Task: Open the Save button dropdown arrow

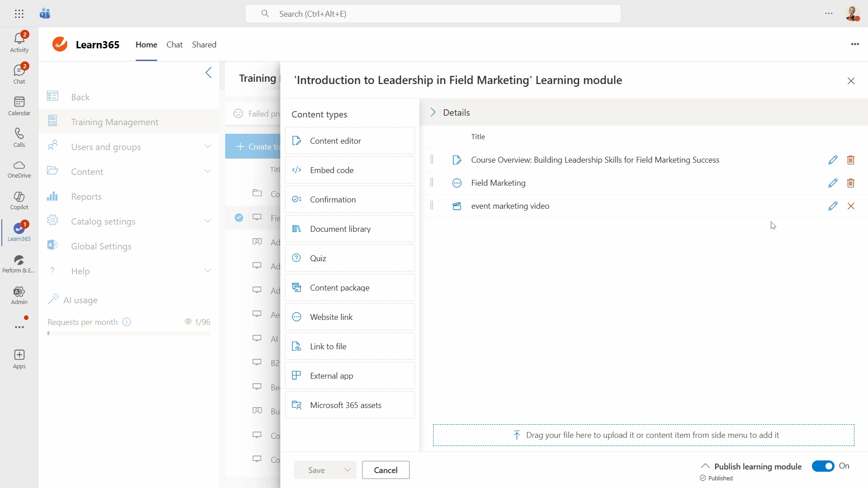Action: 347,470
